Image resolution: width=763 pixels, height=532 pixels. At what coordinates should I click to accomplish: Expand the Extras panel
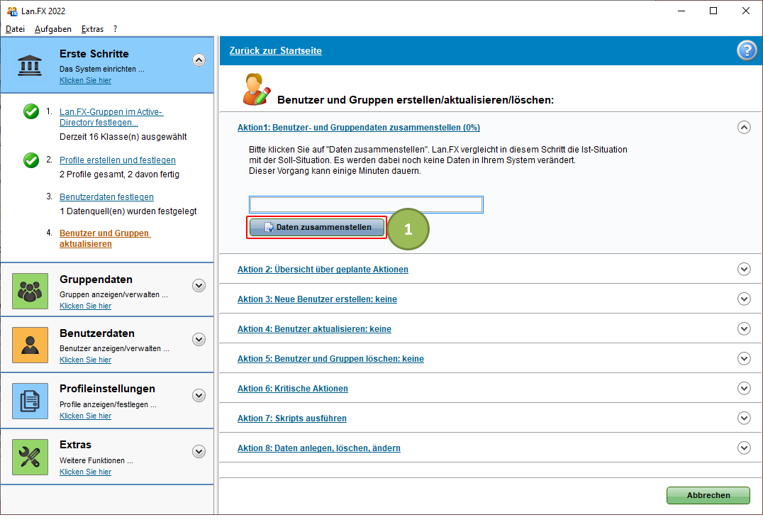point(199,452)
